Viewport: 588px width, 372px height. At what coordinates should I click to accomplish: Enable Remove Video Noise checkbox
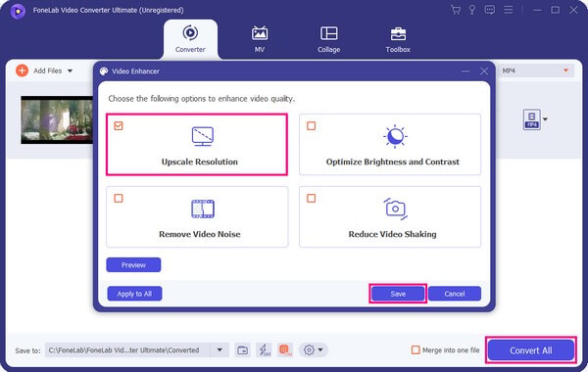click(119, 198)
